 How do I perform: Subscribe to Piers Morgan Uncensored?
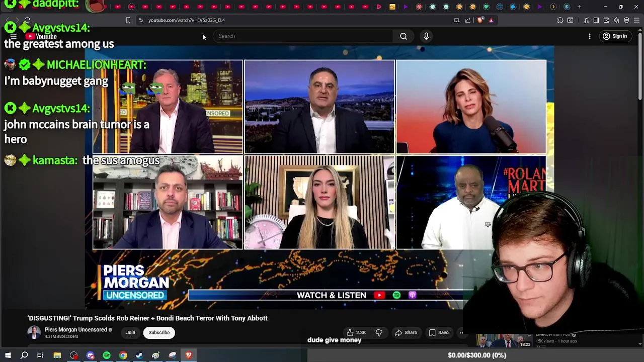(159, 332)
